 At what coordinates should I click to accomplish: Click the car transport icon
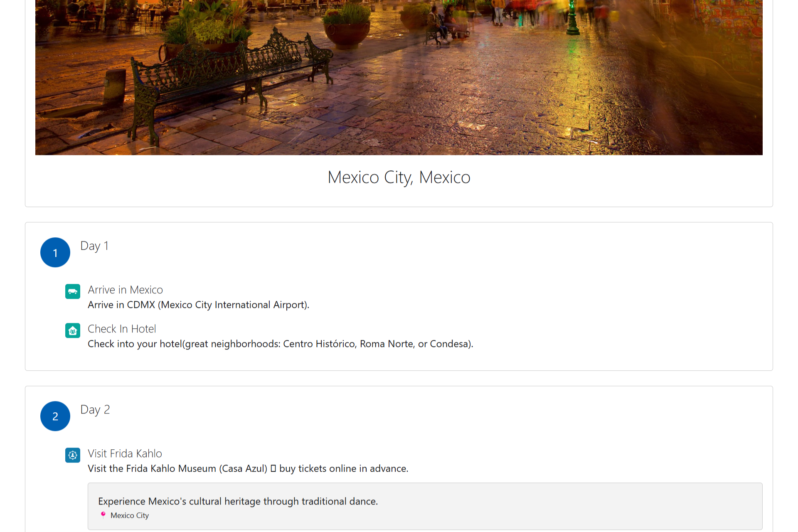click(73, 291)
